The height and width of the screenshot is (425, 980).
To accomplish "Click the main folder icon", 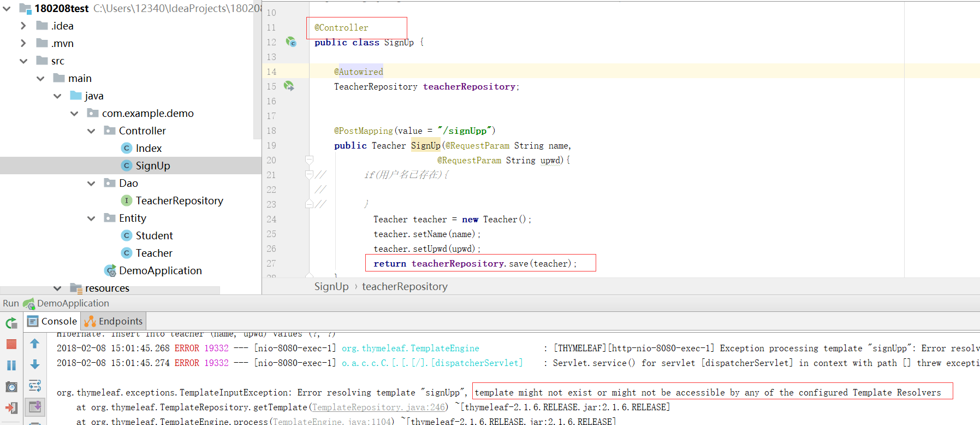I will [59, 78].
